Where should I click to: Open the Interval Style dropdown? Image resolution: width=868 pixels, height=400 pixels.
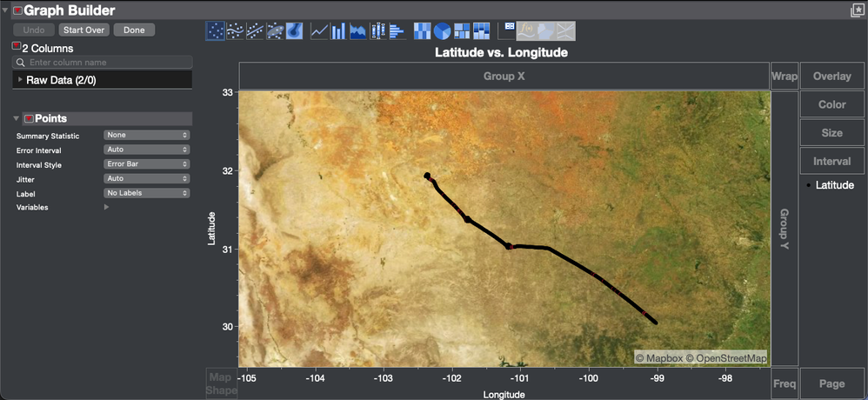147,163
